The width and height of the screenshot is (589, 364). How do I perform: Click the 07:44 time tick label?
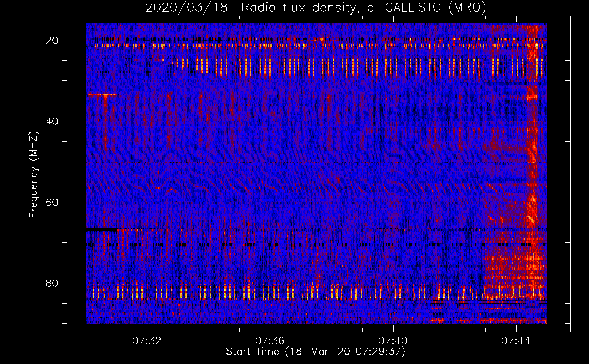pos(516,341)
